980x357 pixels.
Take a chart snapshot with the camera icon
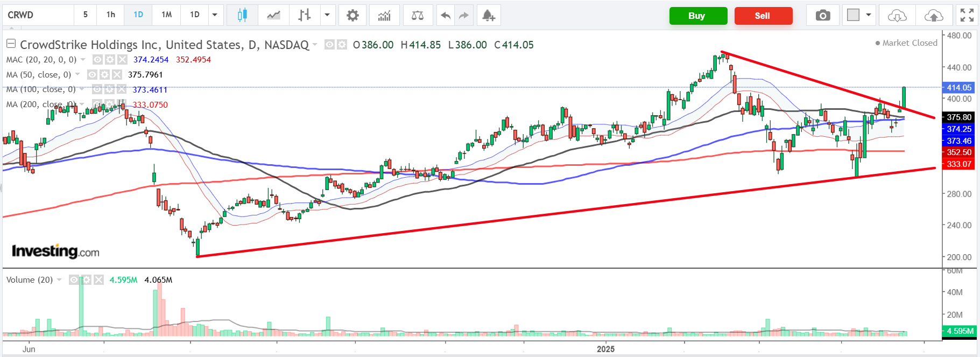pos(823,15)
